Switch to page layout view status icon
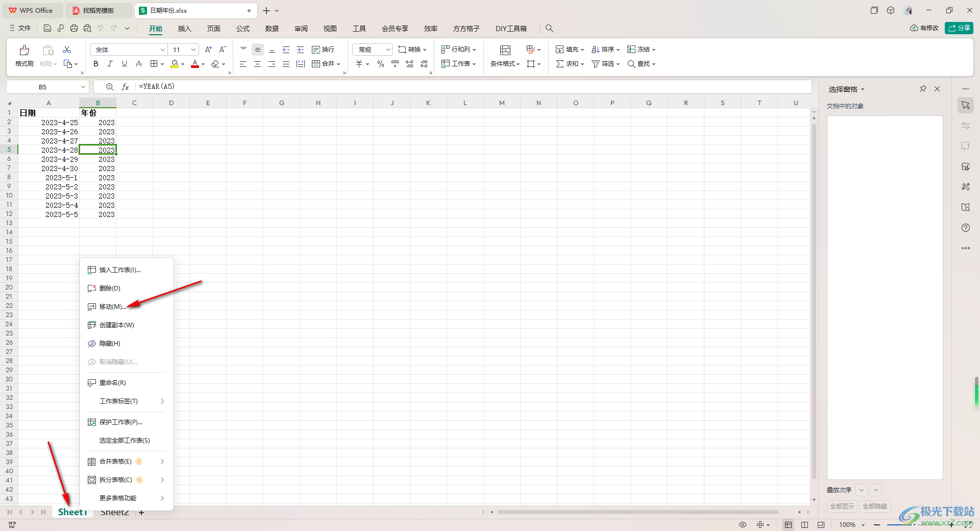The height and width of the screenshot is (531, 980). (805, 525)
